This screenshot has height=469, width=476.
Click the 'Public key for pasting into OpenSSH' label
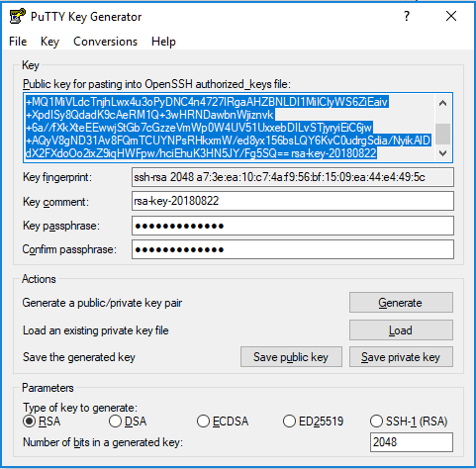click(156, 84)
